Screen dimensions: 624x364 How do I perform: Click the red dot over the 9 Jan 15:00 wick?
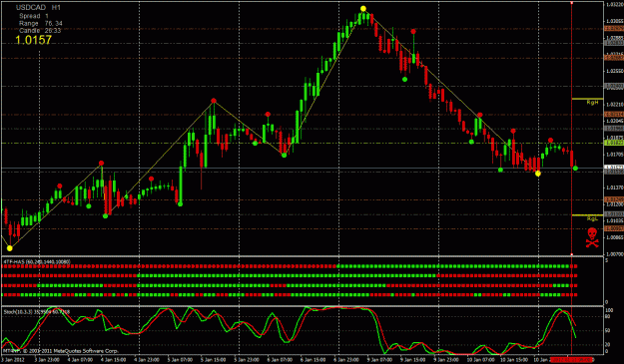pos(413,31)
